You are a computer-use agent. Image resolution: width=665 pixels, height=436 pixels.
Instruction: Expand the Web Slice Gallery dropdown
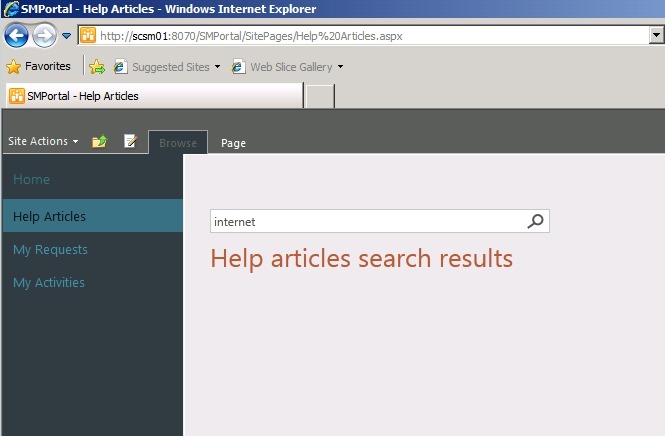[340, 67]
